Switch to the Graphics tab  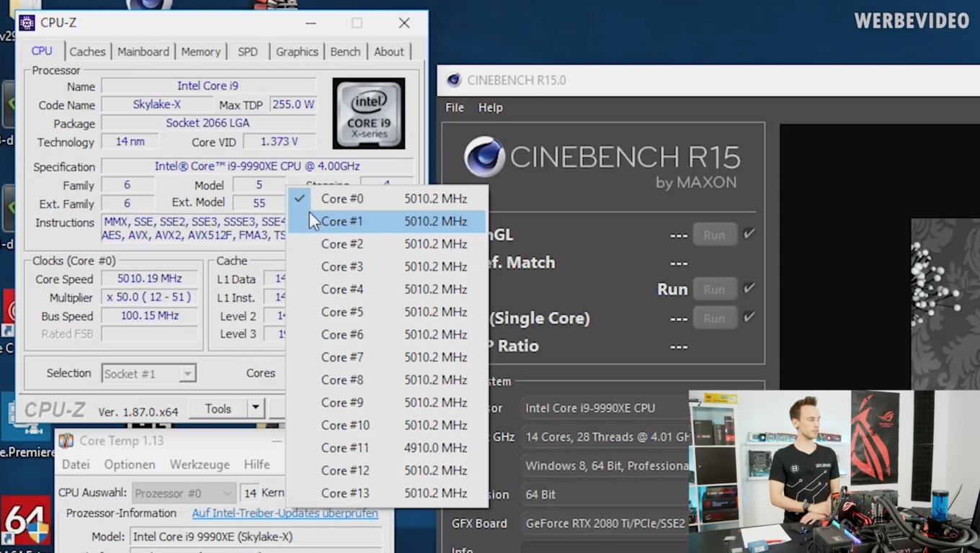point(297,52)
